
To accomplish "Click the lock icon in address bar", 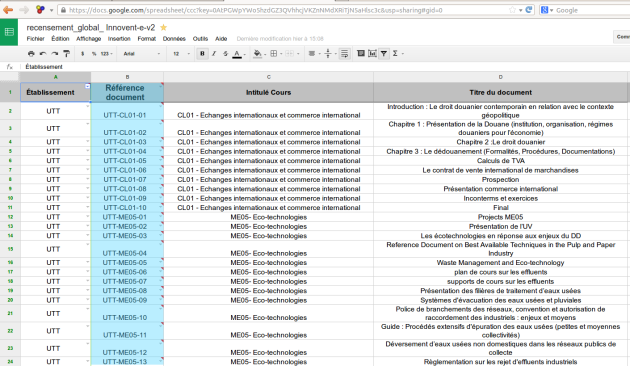I will (x=63, y=10).
